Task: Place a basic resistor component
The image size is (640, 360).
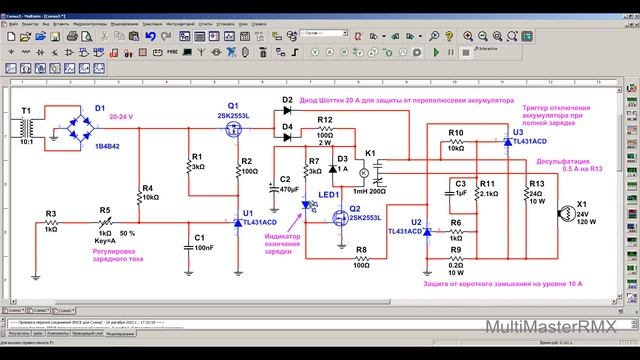Action: click(x=26, y=52)
